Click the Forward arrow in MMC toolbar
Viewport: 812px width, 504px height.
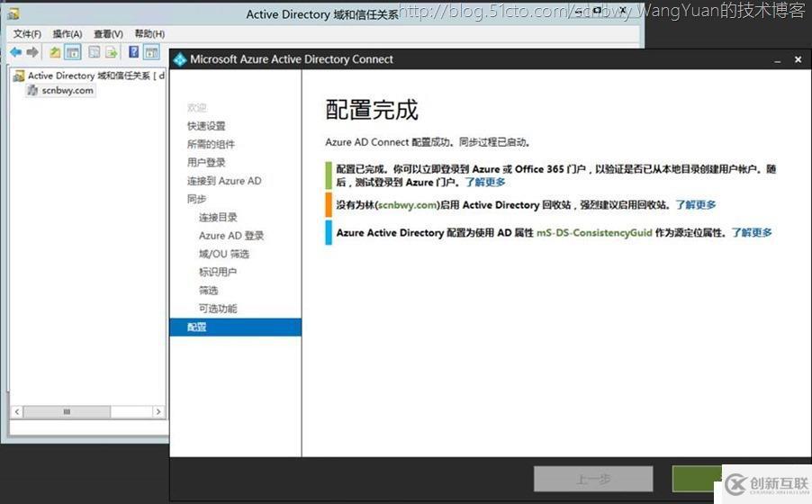tap(32, 52)
